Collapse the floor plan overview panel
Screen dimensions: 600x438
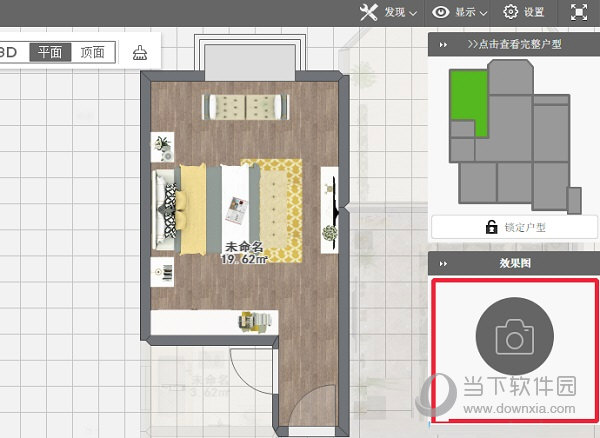pyautogui.click(x=443, y=45)
